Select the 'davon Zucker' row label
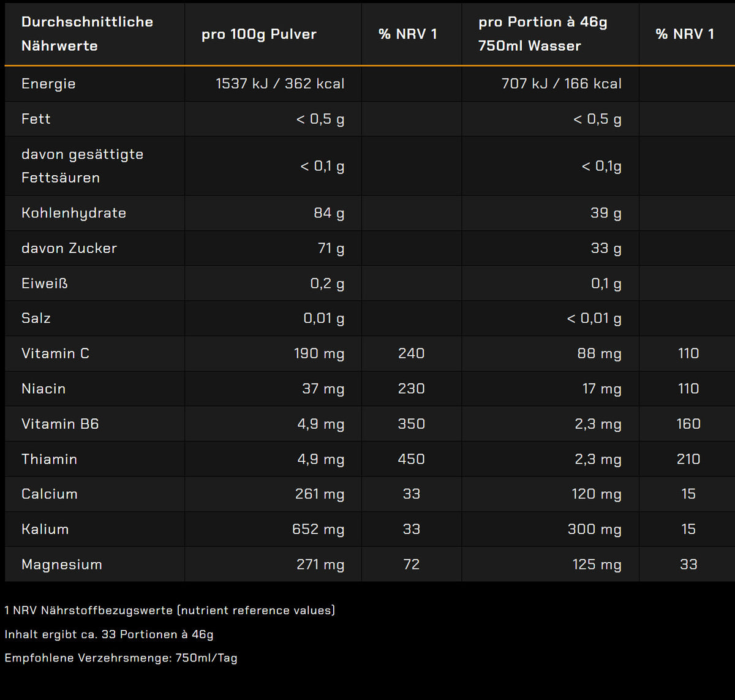Image resolution: width=735 pixels, height=700 pixels. pos(69,248)
